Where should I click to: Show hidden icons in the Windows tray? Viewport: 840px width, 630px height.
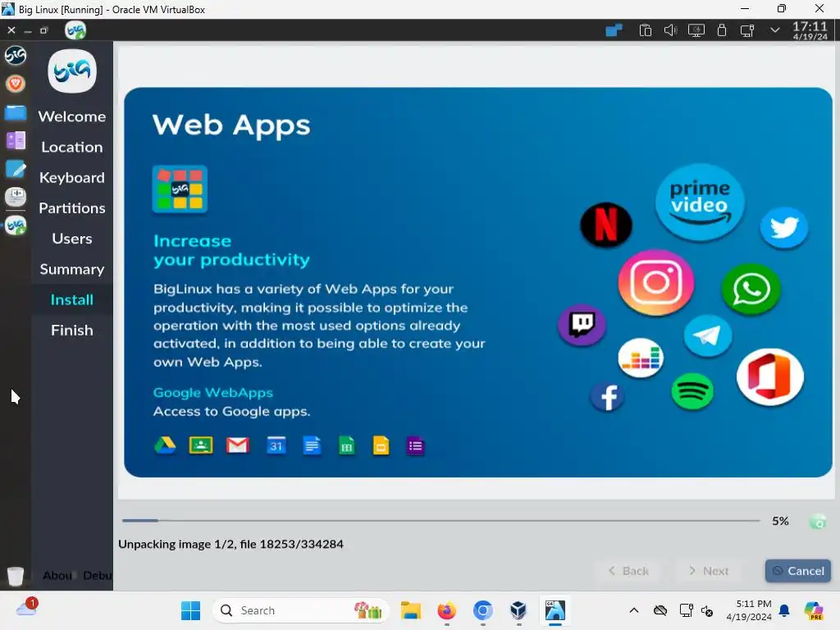tap(634, 610)
